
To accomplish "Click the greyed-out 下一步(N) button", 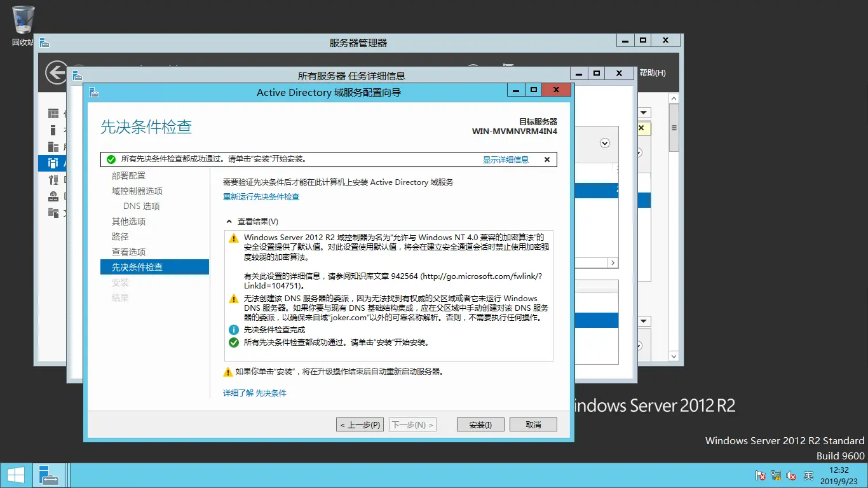I will click(412, 424).
